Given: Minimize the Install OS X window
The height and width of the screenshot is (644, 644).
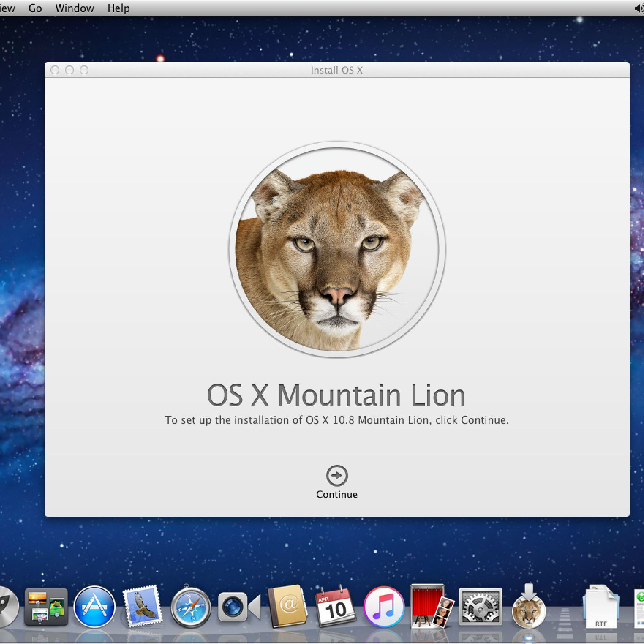Looking at the screenshot, I should click(x=69, y=70).
